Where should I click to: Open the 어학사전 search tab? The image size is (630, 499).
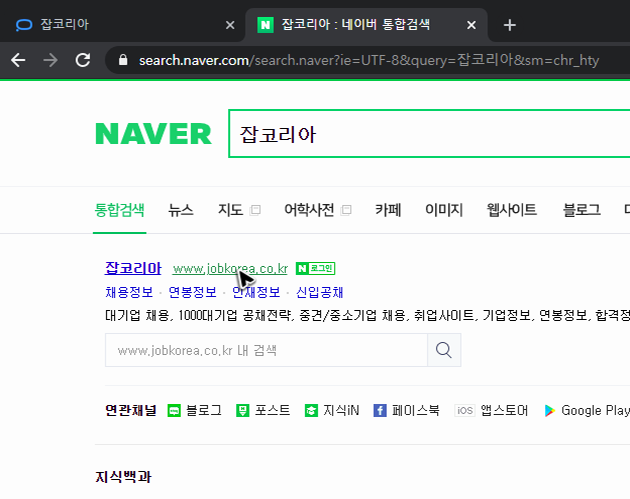(309, 210)
